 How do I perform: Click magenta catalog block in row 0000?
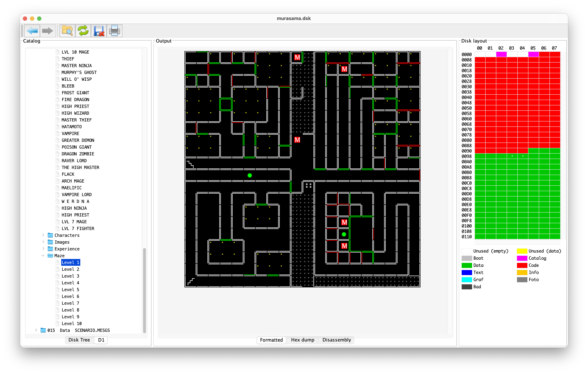click(501, 54)
